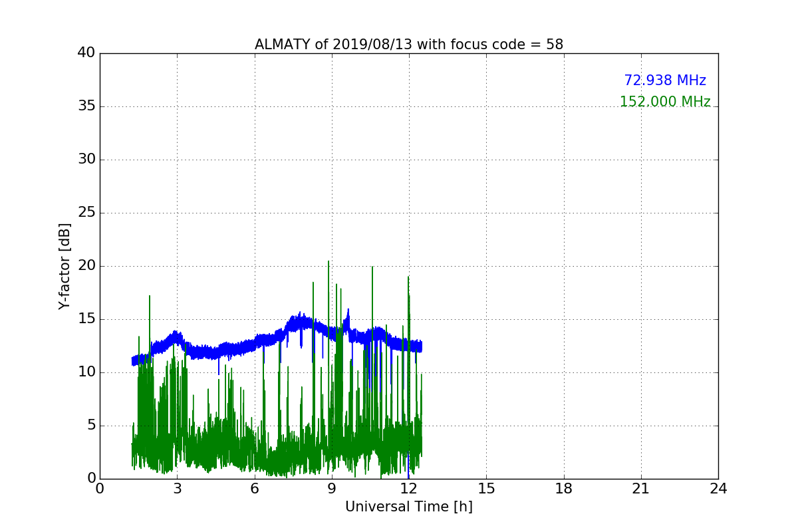Click y-axis tick label 40

pos(86,53)
